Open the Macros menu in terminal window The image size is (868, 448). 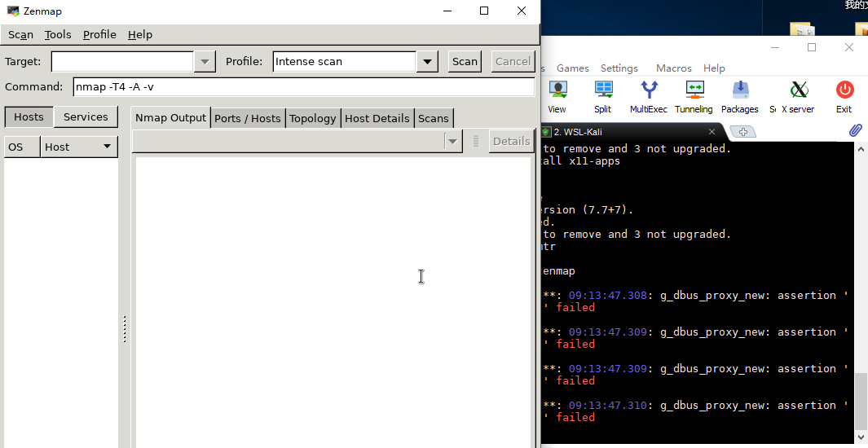[674, 68]
